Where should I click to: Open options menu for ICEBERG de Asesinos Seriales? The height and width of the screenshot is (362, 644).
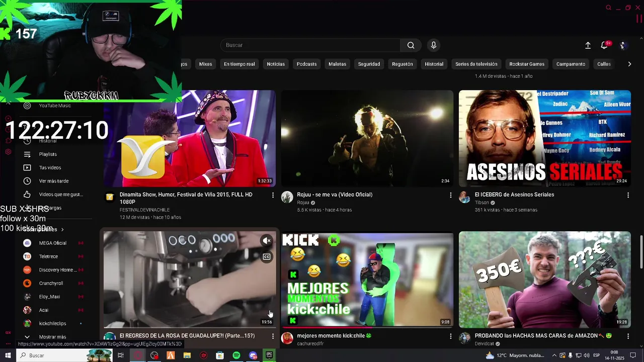coord(628,195)
